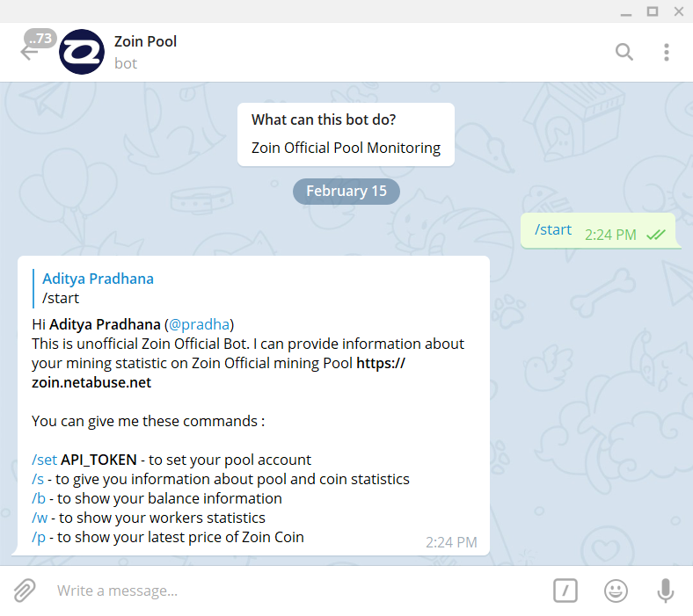The height and width of the screenshot is (616, 693).
Task: Open the three-dot options menu
Action: point(667,52)
